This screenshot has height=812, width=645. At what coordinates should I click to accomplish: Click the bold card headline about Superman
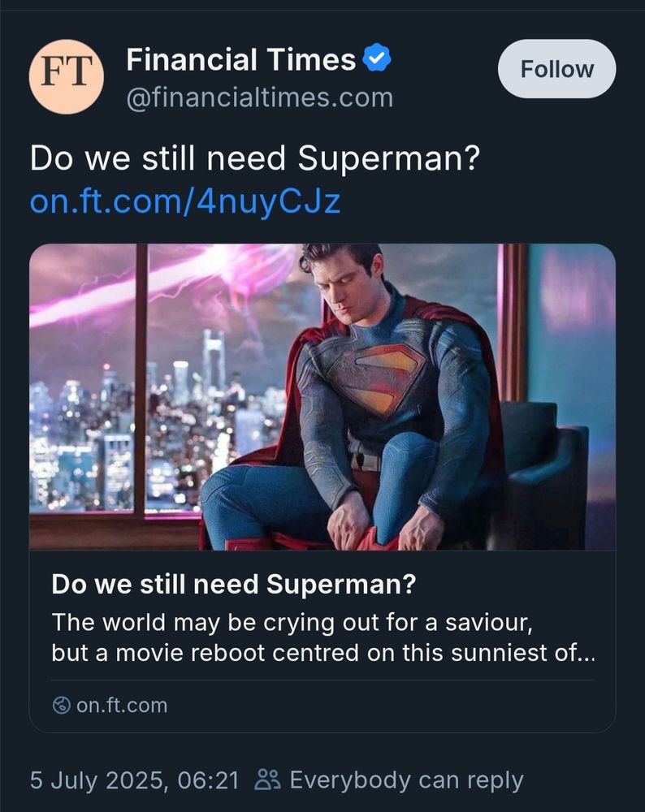234,584
